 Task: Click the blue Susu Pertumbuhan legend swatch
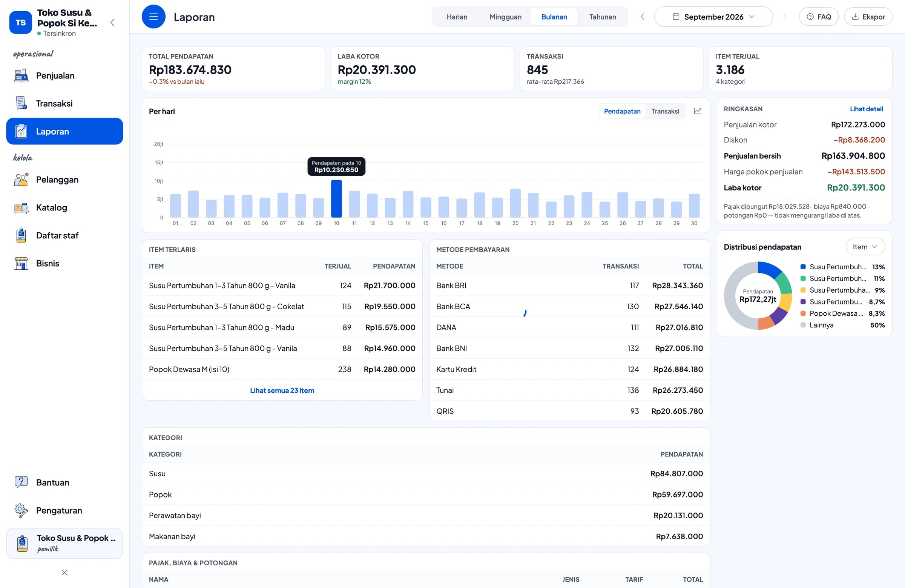(x=803, y=267)
